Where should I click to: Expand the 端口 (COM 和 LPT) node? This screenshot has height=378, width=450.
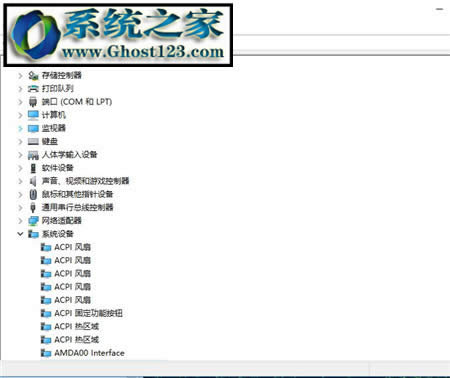coord(20,102)
